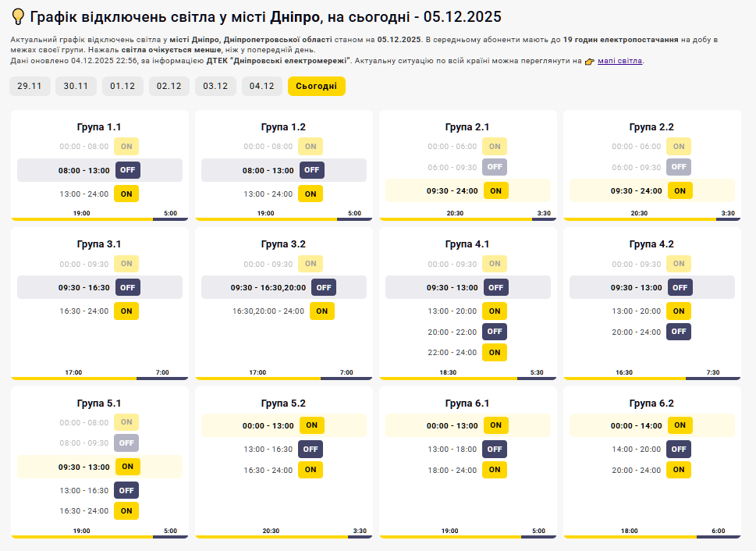756x551 pixels.
Task: Select the Група 5.1 card heading
Action: click(x=99, y=403)
